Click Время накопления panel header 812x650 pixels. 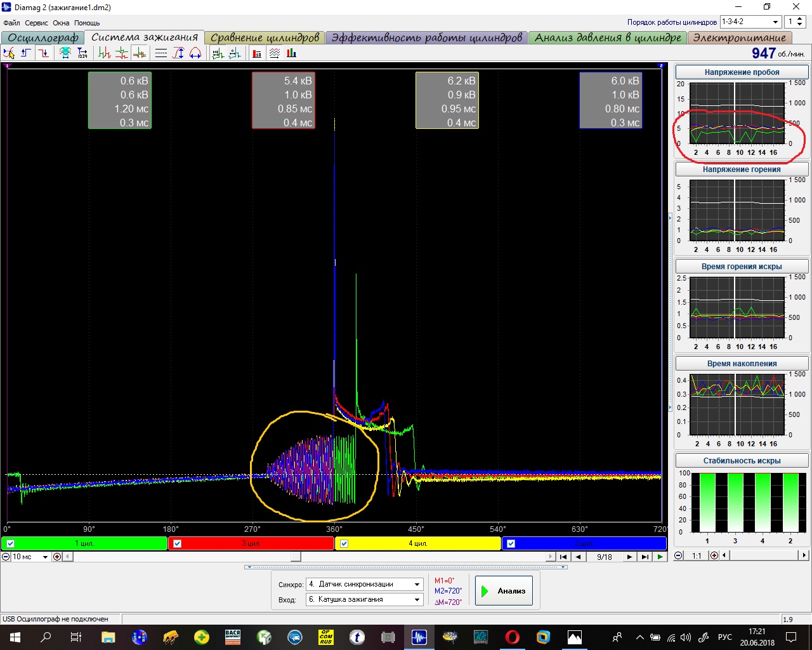coord(742,364)
